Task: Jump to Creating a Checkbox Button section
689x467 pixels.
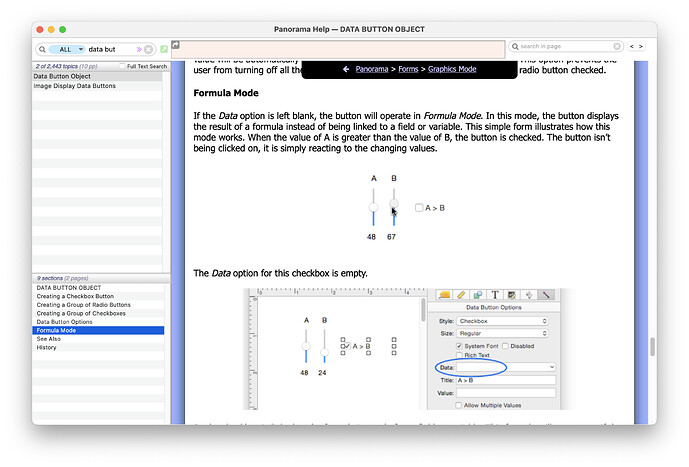Action: coord(98,296)
